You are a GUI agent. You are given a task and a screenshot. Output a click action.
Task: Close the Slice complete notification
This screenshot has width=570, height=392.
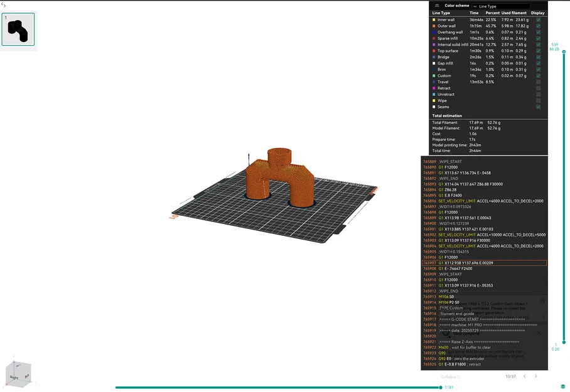click(539, 333)
